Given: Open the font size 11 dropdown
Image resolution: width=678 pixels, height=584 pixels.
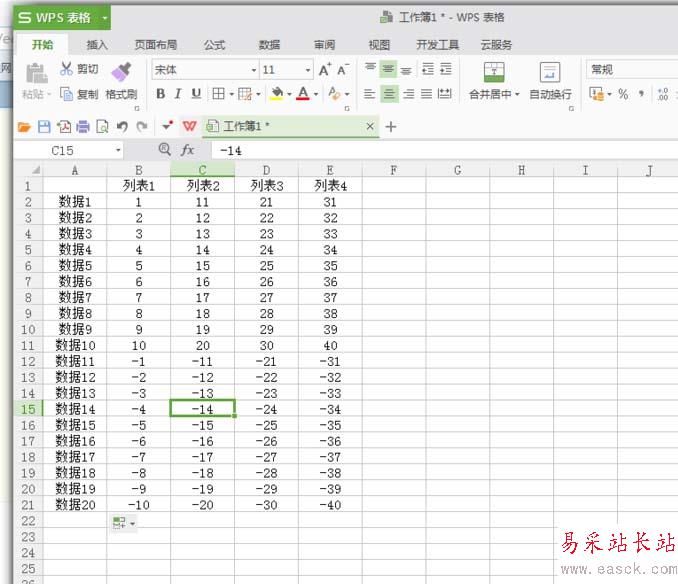Looking at the screenshot, I should point(307,70).
